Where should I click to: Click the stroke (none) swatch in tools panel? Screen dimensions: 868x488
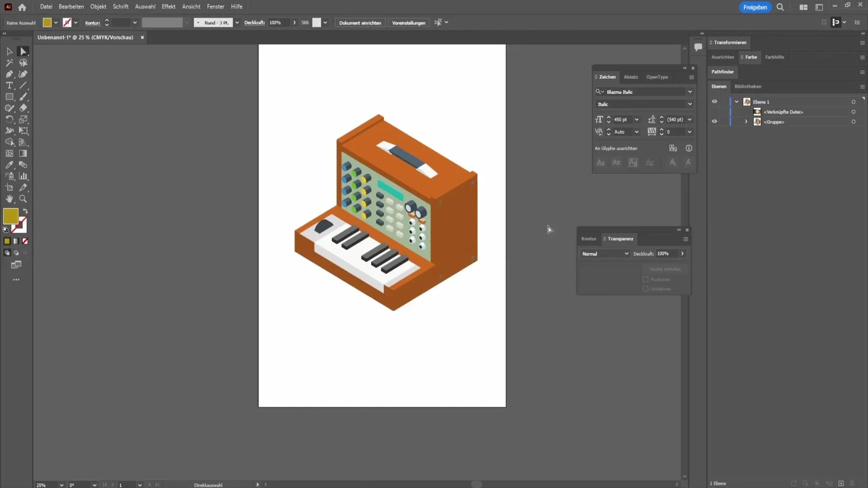coord(20,225)
